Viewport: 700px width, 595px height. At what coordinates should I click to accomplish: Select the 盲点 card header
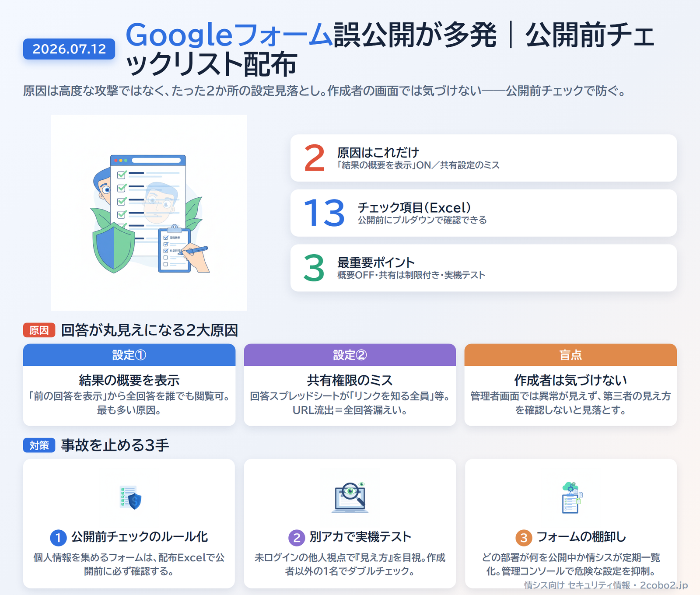[x=570, y=355]
